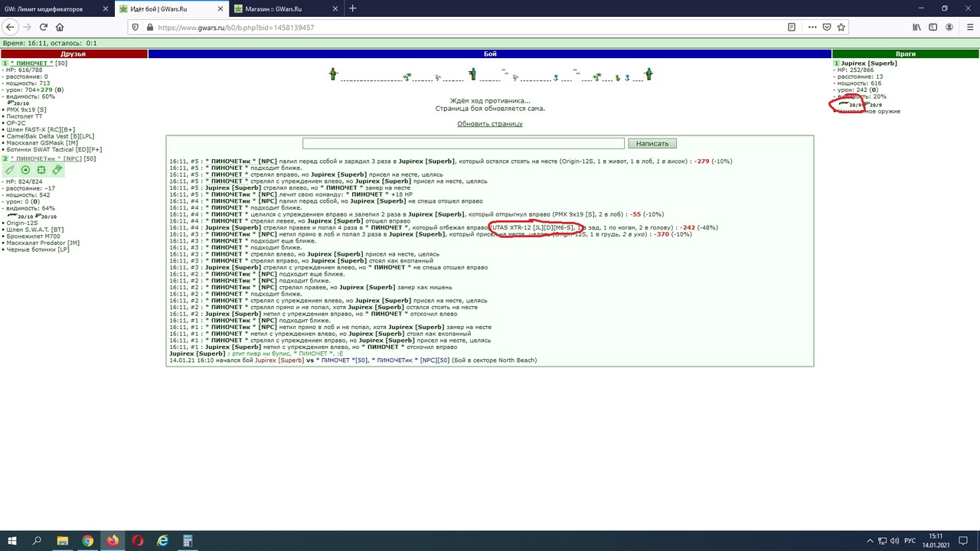Toggle reader view in address bar
The image size is (980, 551).
792,27
